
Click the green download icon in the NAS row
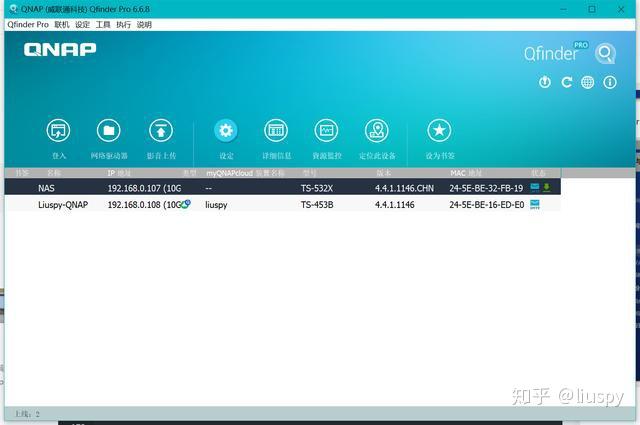pos(547,187)
